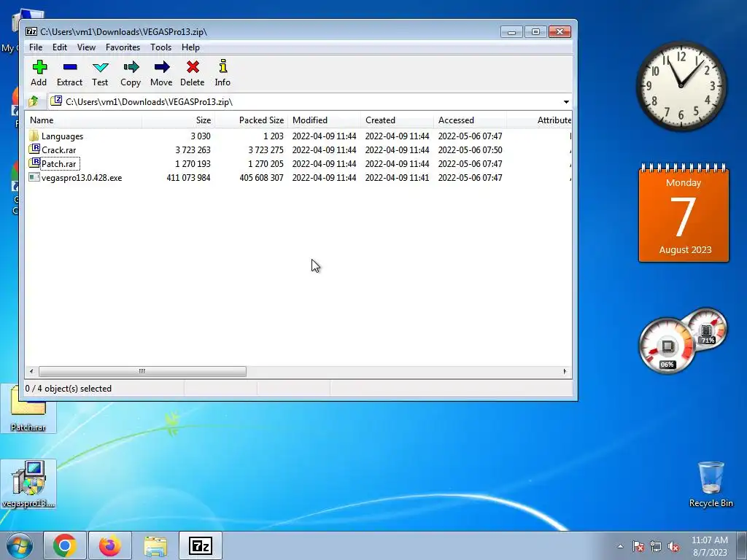The width and height of the screenshot is (747, 560).
Task: Open the Recycle Bin on desktop
Action: pyautogui.click(x=711, y=484)
